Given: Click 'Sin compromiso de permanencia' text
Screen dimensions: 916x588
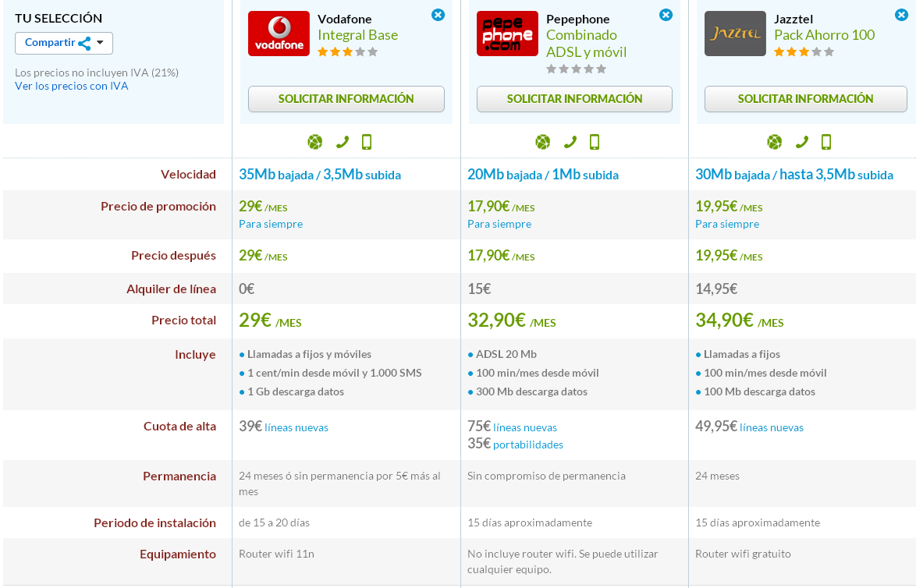Looking at the screenshot, I should [x=546, y=476].
